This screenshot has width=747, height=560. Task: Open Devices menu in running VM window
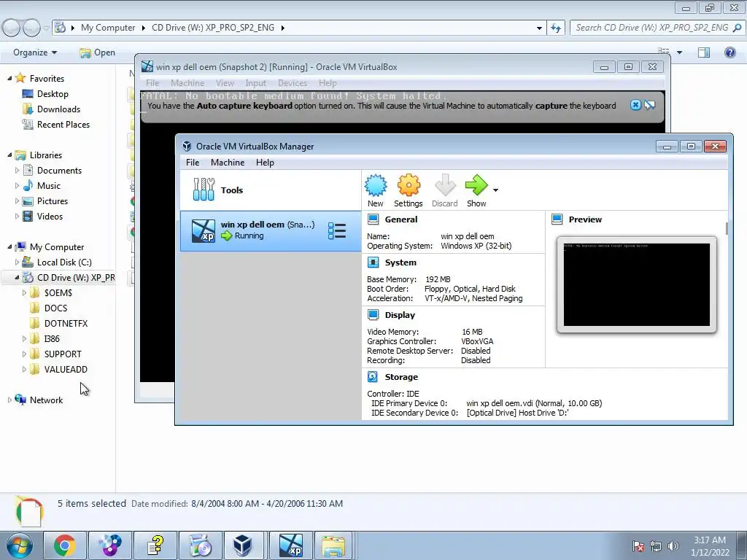(293, 83)
